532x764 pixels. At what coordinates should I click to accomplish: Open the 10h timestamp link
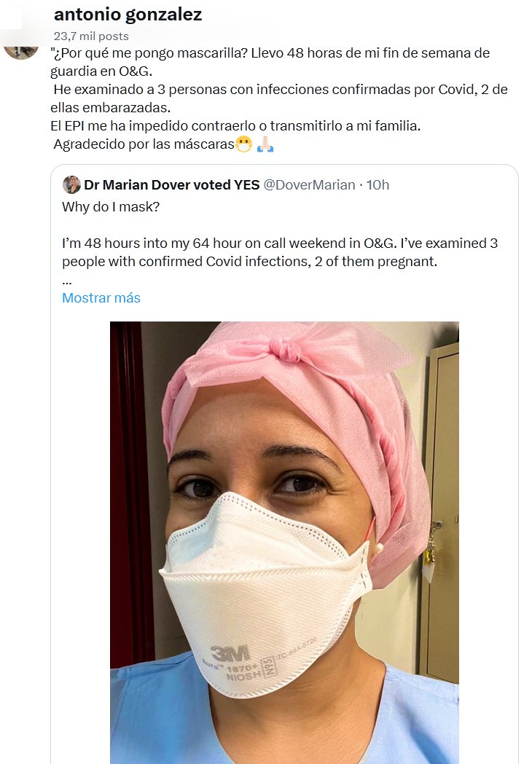378,185
